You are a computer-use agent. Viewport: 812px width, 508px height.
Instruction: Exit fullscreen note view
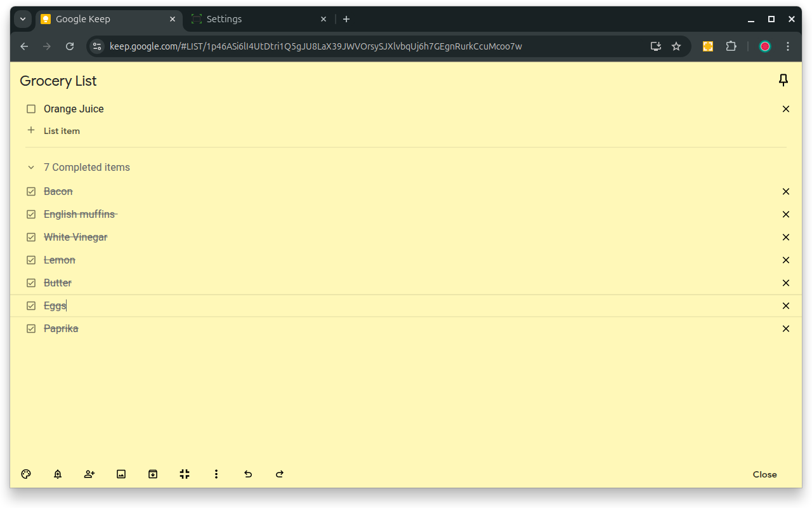click(185, 474)
